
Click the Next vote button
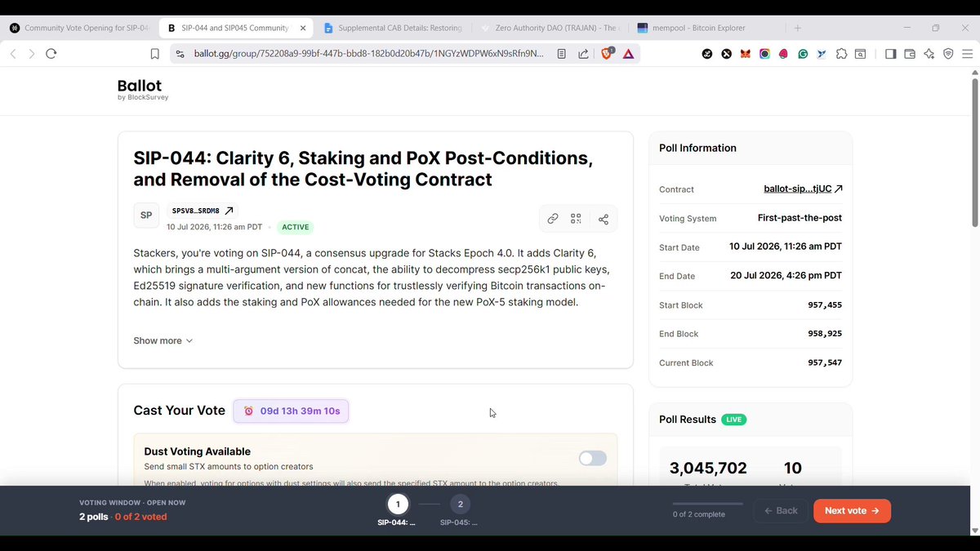coord(852,511)
